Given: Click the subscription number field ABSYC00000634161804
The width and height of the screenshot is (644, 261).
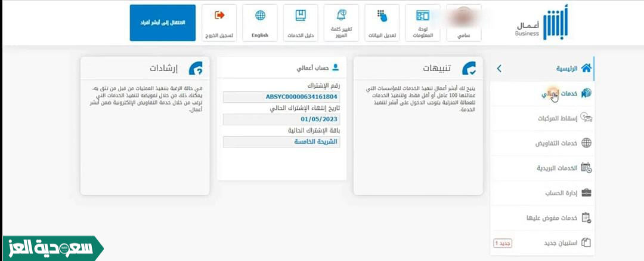Looking at the screenshot, I should [281, 97].
